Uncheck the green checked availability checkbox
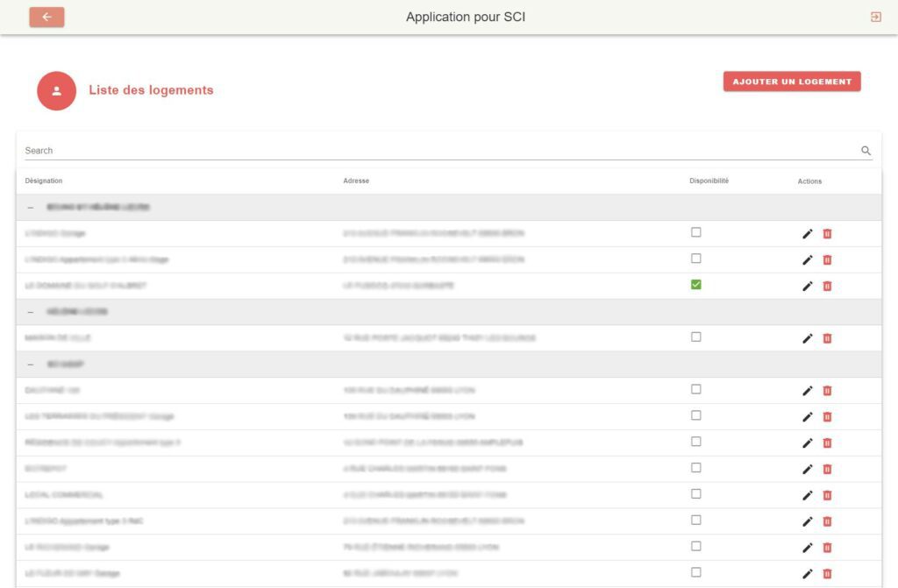898x588 pixels. 696,285
